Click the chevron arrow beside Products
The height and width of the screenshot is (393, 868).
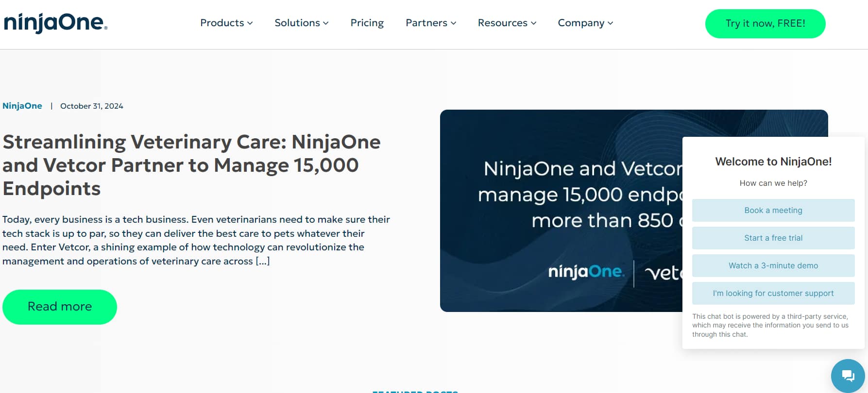coord(250,23)
